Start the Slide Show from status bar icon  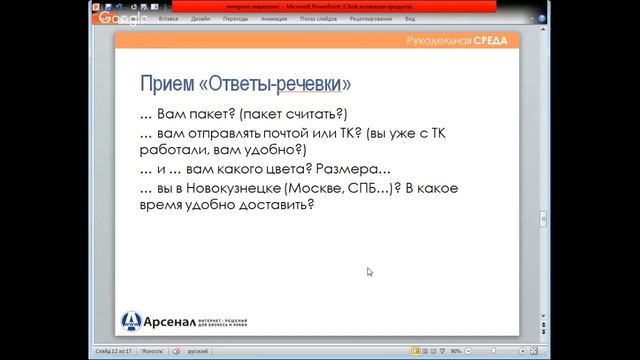click(x=442, y=351)
